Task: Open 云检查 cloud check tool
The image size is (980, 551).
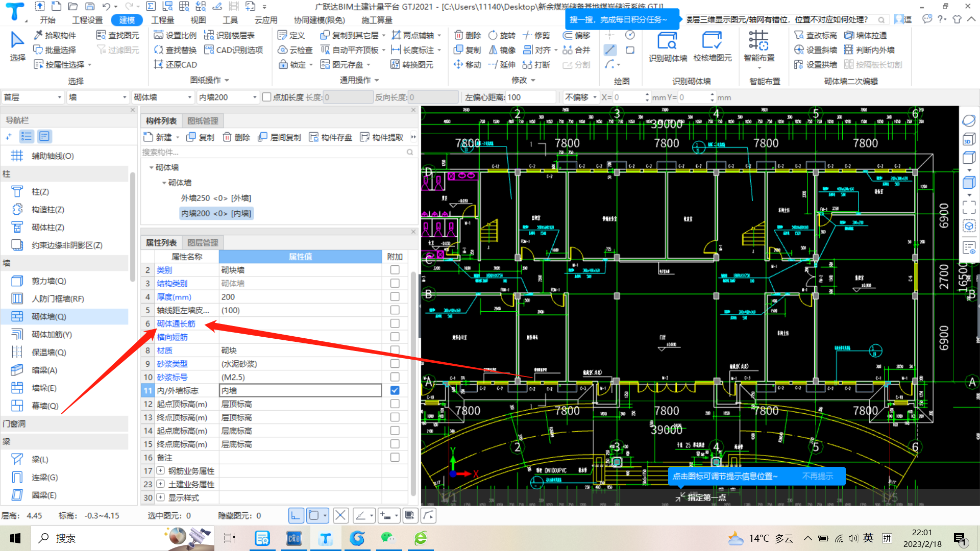Action: click(x=295, y=50)
